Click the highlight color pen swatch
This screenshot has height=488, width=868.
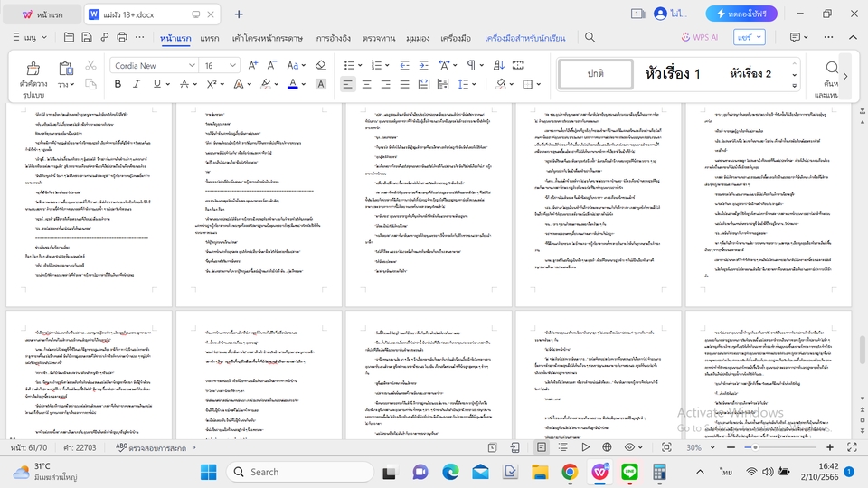pyautogui.click(x=266, y=84)
